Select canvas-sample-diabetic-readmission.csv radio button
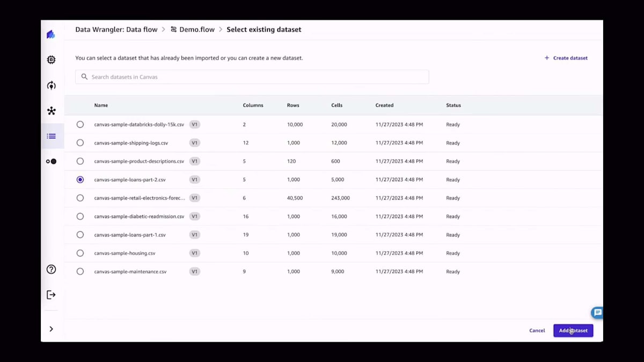644x362 pixels. (x=80, y=216)
